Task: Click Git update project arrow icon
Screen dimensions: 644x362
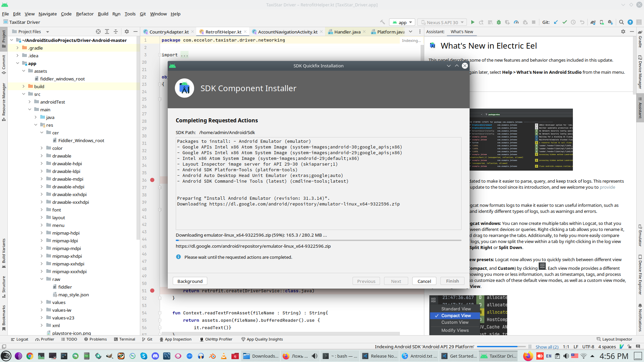Action: 556,22
